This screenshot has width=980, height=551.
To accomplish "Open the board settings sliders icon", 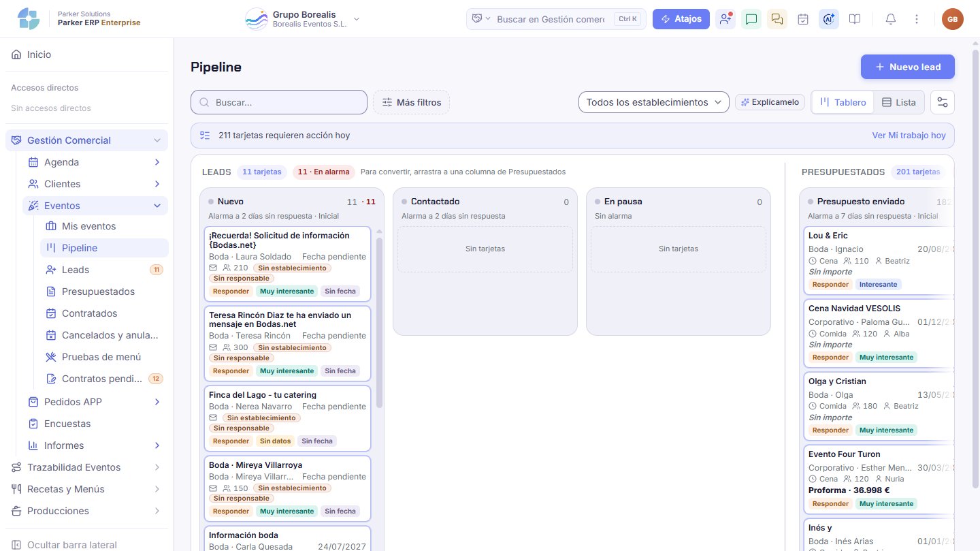I will coord(943,102).
